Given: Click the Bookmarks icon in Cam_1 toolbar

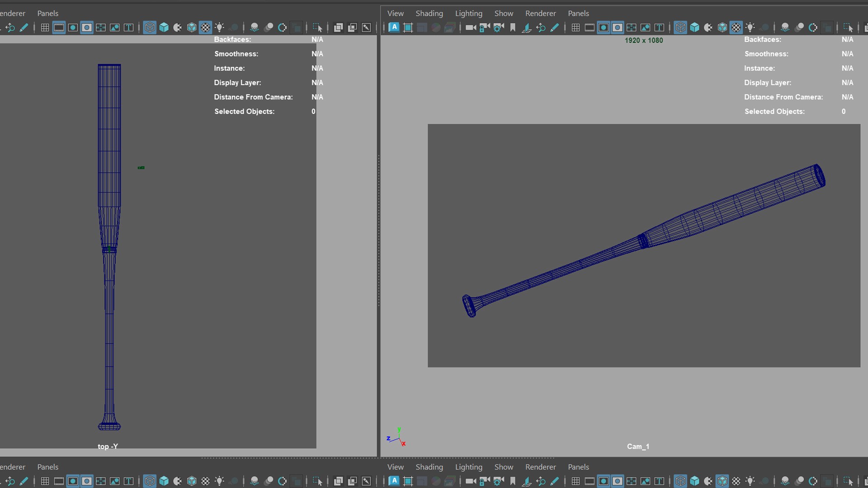Looking at the screenshot, I should point(513,28).
